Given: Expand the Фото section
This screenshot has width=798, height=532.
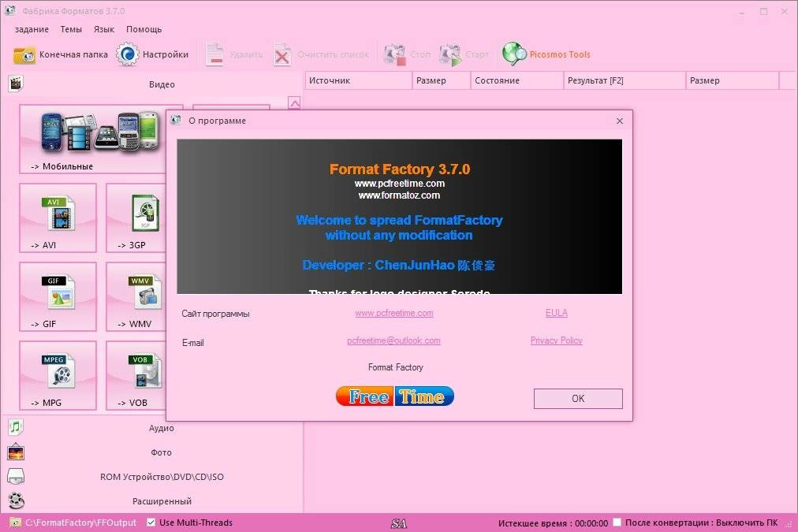Looking at the screenshot, I should click(162, 452).
